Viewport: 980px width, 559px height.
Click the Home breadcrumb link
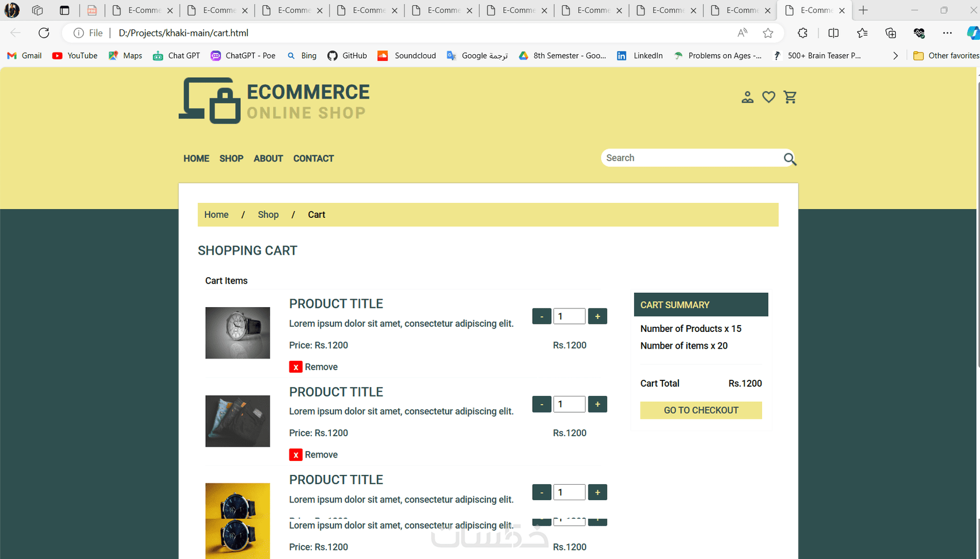click(x=216, y=215)
